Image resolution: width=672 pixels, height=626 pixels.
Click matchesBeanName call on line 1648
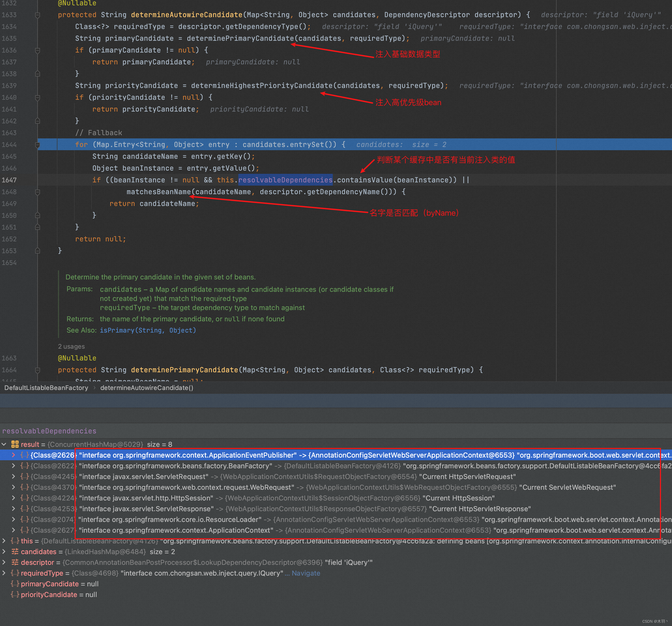tap(159, 192)
